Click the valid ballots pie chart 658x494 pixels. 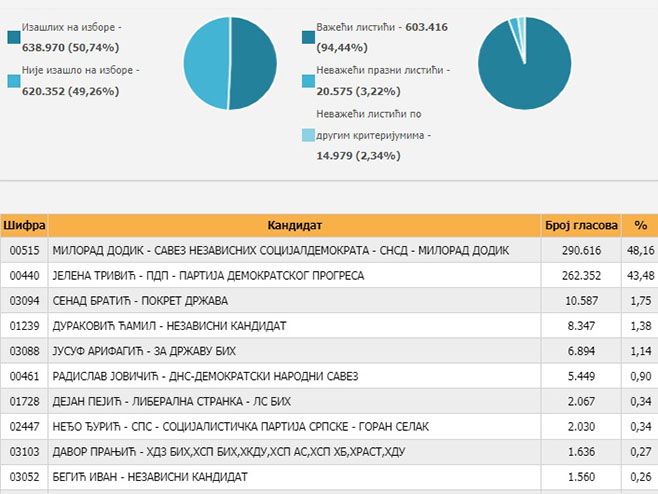click(525, 63)
